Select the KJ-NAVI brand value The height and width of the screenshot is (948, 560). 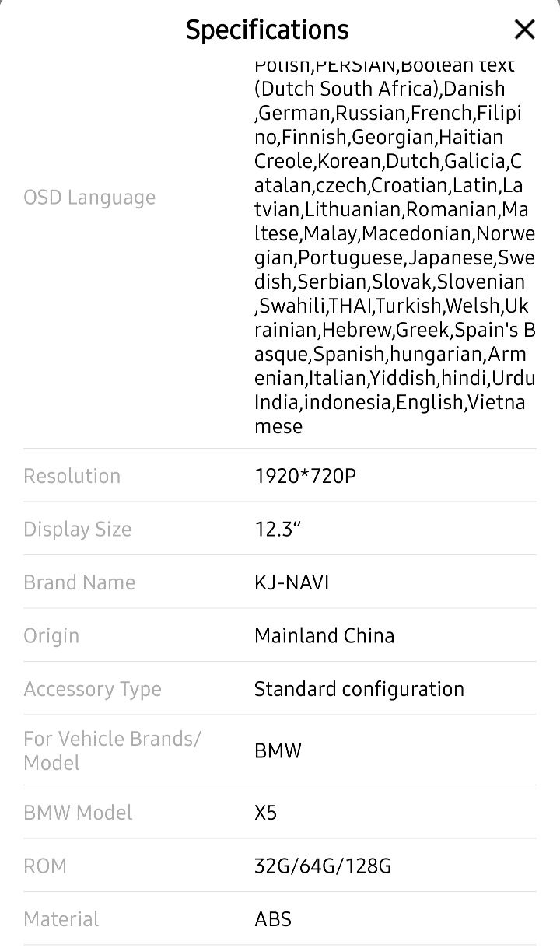292,582
